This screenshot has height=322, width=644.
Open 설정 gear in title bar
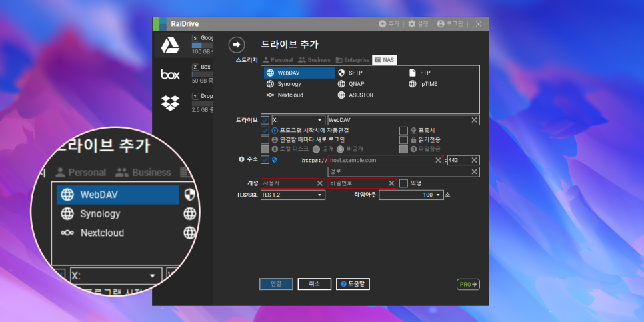coord(411,24)
